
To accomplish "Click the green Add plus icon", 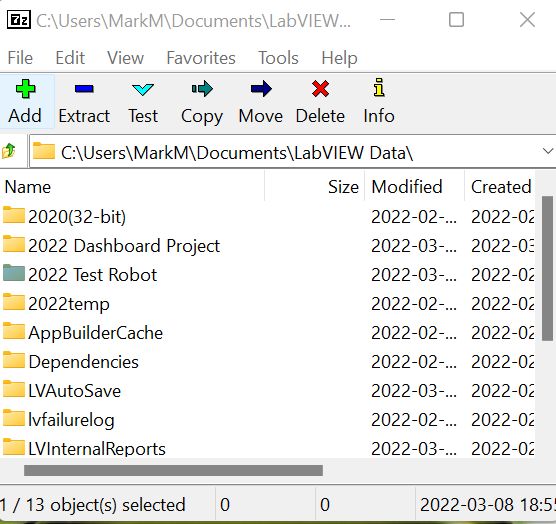I will 26,89.
